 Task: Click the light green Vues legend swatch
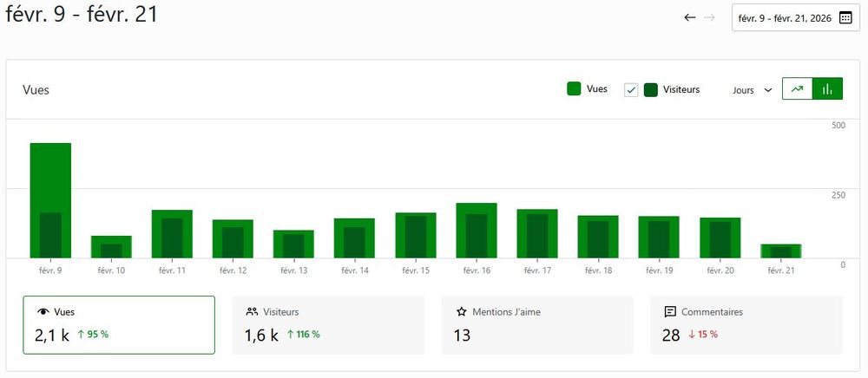click(574, 88)
